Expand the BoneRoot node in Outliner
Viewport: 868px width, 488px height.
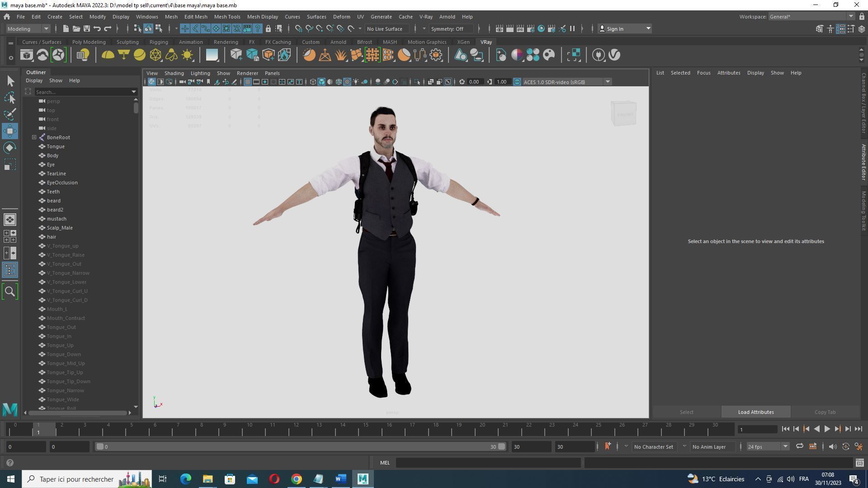(34, 137)
